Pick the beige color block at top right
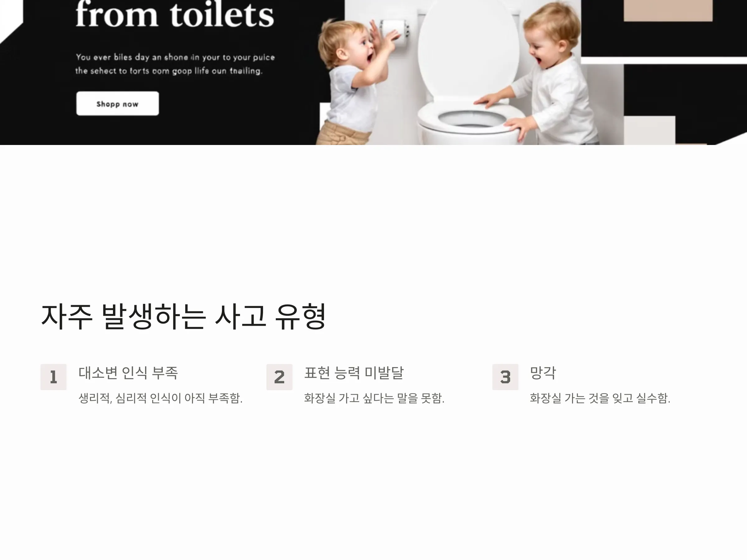Viewport: 747px width, 560px height. coord(668,11)
